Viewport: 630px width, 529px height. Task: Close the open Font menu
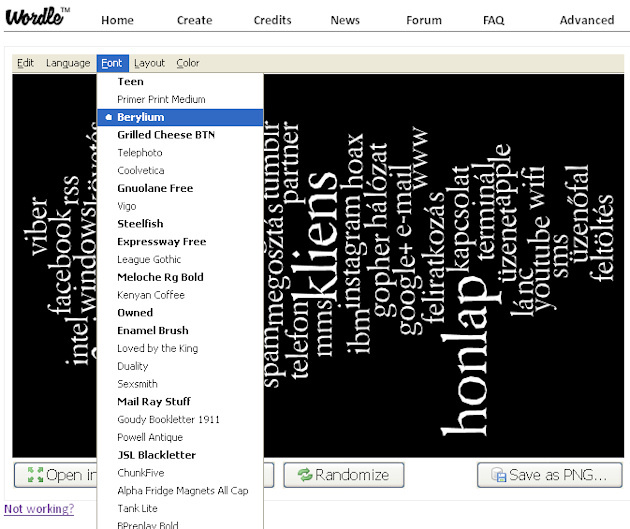click(x=112, y=63)
